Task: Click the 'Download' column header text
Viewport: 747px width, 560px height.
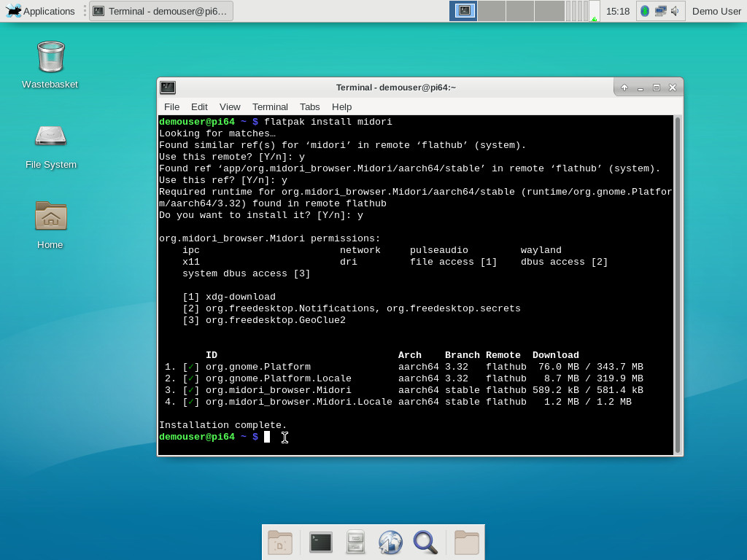Action: point(555,355)
